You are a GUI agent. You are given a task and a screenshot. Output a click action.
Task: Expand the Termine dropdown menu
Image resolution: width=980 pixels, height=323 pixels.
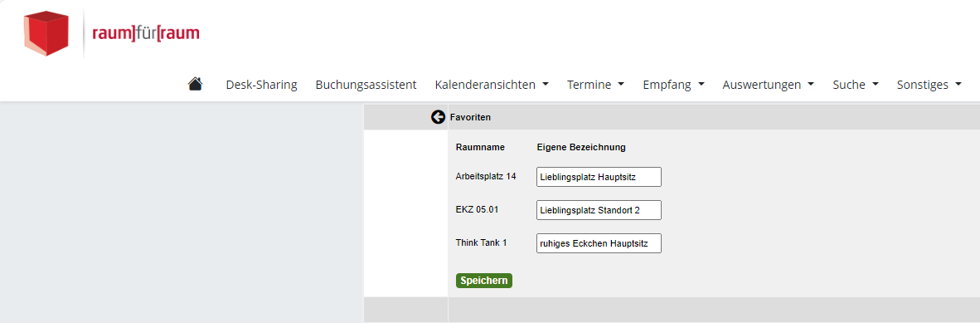595,85
